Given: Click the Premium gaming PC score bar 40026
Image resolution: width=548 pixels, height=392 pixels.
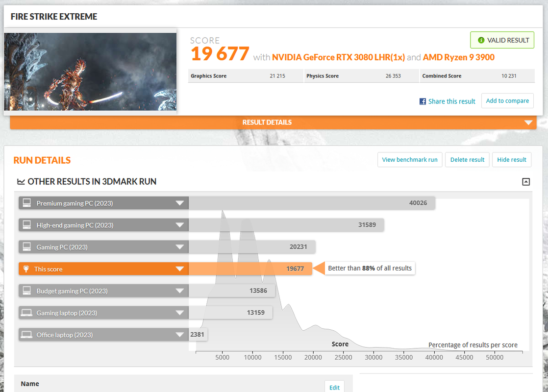Looking at the screenshot, I should pos(312,203).
